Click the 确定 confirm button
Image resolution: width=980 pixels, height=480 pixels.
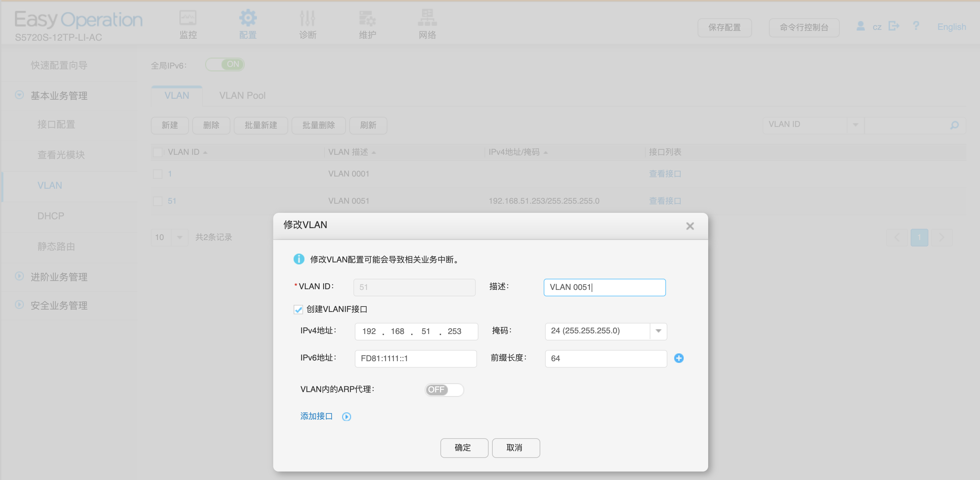[464, 448]
